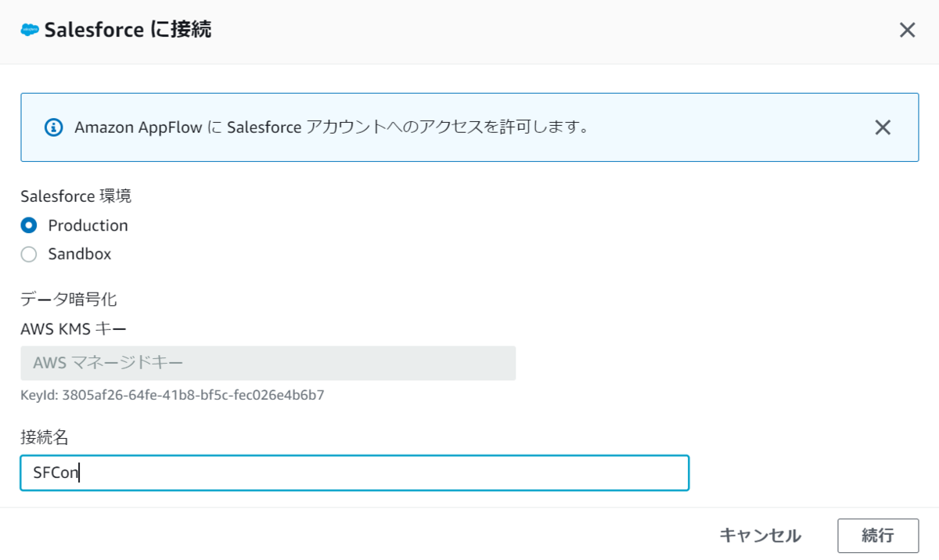
Task: Select the Sandbox environment radio button
Action: point(29,254)
